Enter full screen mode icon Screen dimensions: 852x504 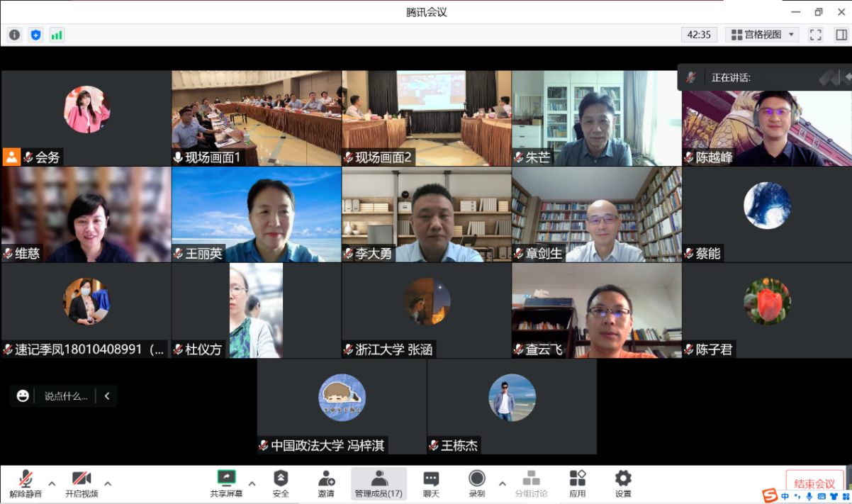pyautogui.click(x=816, y=35)
